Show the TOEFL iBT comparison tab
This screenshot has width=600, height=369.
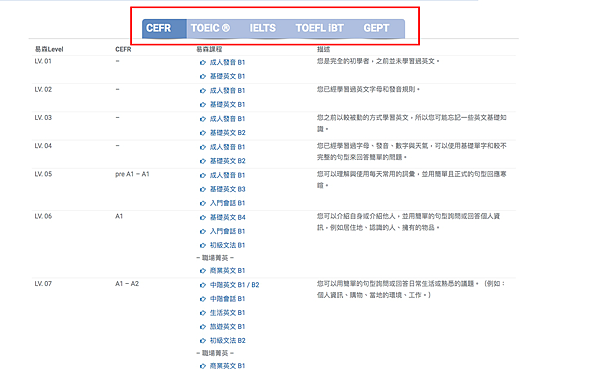(320, 29)
